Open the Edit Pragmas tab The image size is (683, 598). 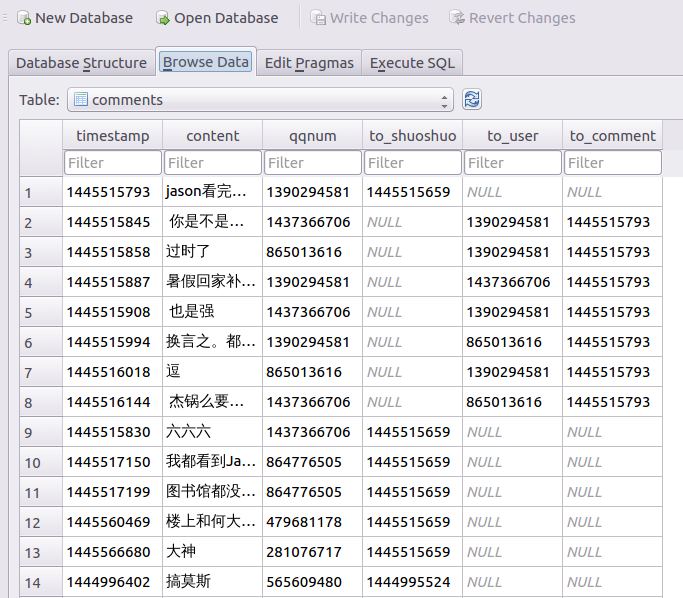309,63
